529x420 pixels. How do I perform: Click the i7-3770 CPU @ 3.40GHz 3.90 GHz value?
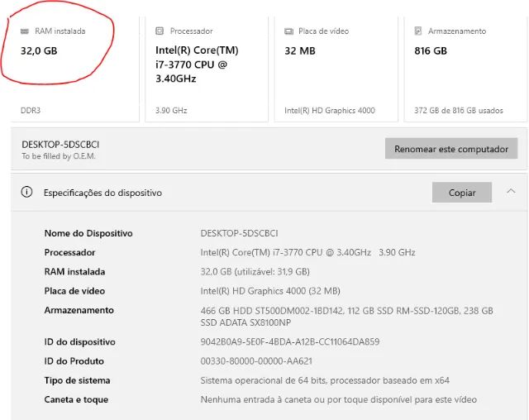click(307, 252)
